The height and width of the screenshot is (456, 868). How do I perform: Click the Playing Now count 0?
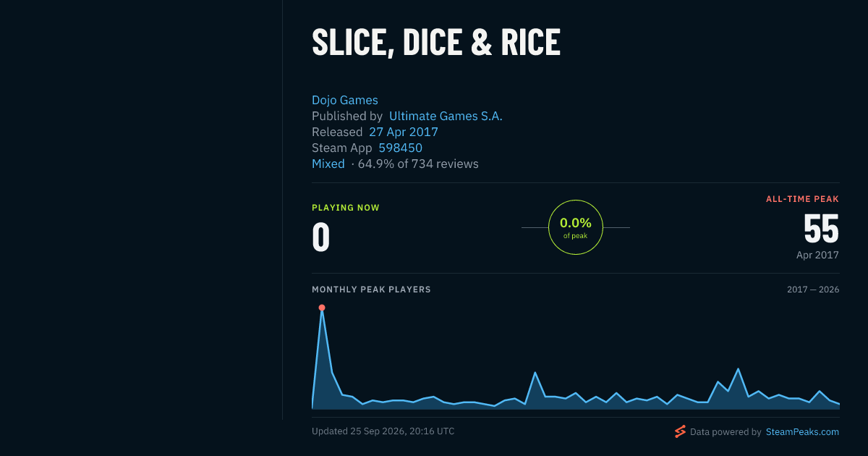coord(321,237)
